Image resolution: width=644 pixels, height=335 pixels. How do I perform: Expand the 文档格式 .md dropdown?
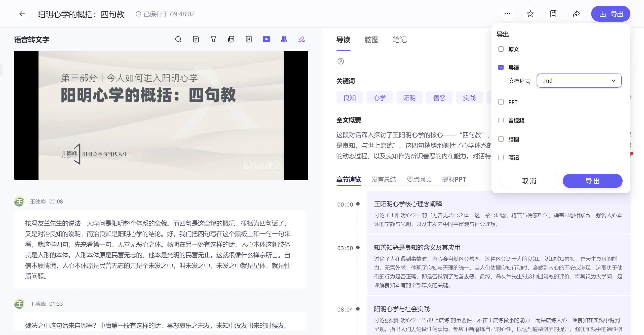pos(579,81)
